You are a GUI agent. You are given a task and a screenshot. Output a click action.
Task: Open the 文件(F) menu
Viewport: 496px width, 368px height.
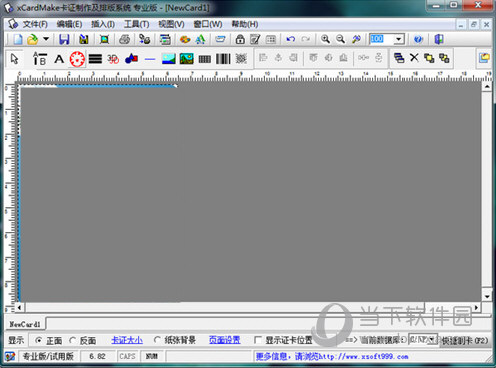pos(35,24)
